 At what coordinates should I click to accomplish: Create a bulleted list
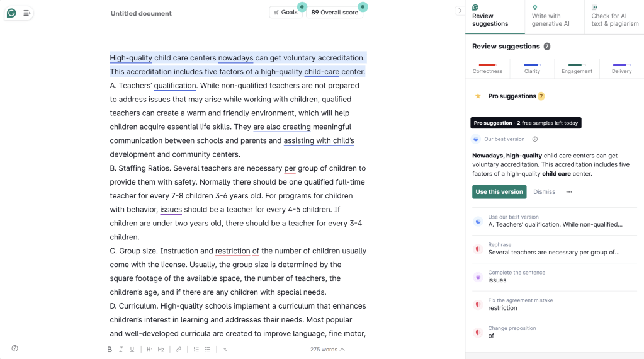pyautogui.click(x=208, y=350)
